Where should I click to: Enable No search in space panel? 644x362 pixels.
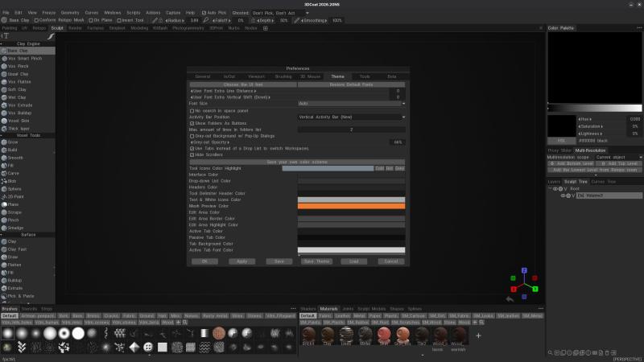(x=192, y=111)
